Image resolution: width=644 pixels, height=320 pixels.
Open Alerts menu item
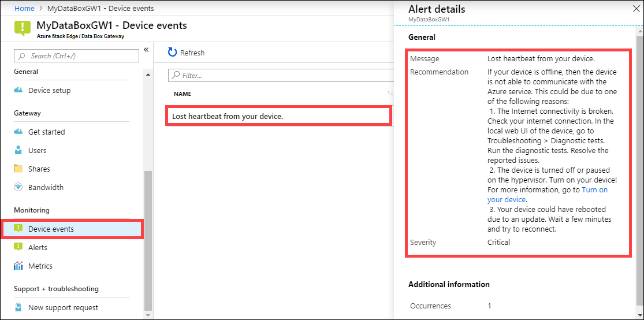[x=38, y=247]
